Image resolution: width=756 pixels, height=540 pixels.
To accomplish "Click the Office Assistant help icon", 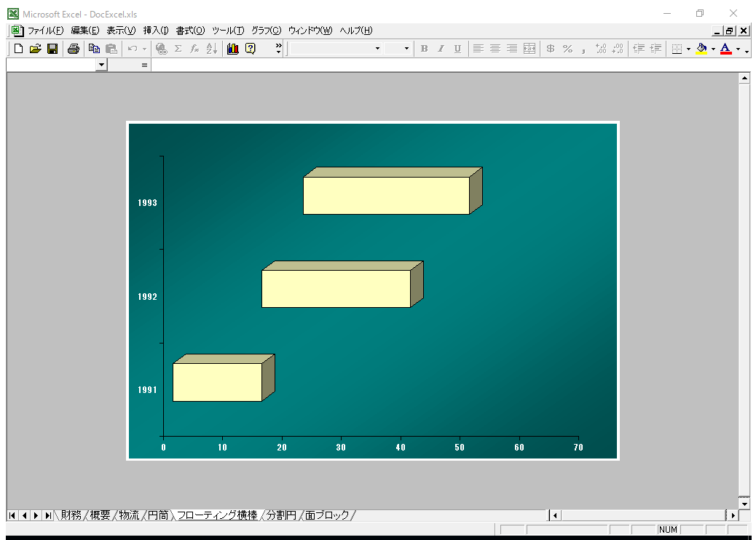I will pos(251,49).
